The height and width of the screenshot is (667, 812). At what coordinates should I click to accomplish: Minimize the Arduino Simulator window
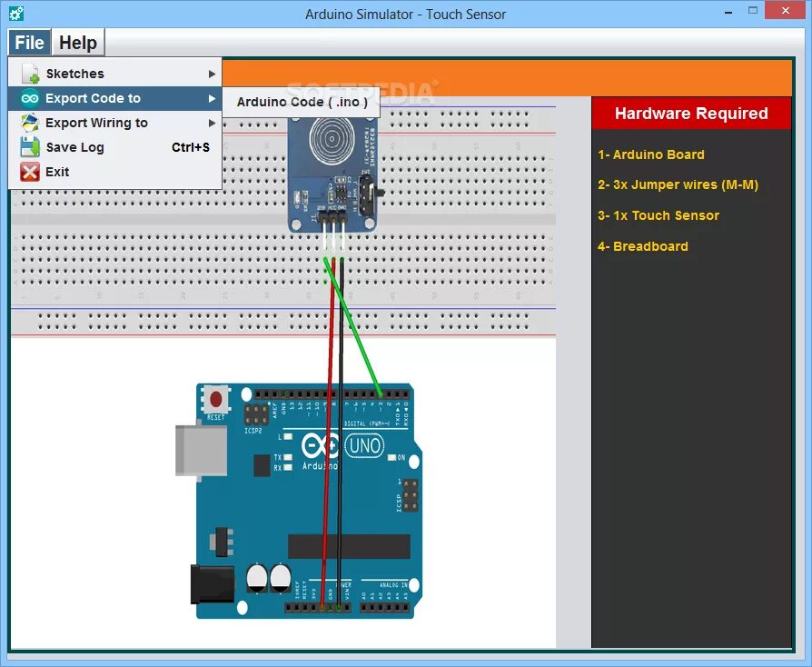click(x=728, y=12)
